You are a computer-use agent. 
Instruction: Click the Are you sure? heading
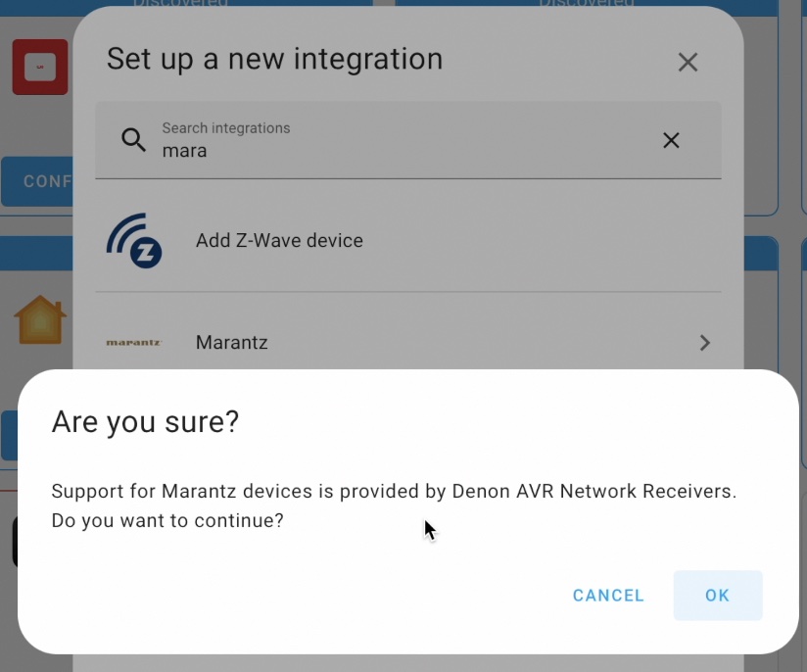tap(145, 422)
